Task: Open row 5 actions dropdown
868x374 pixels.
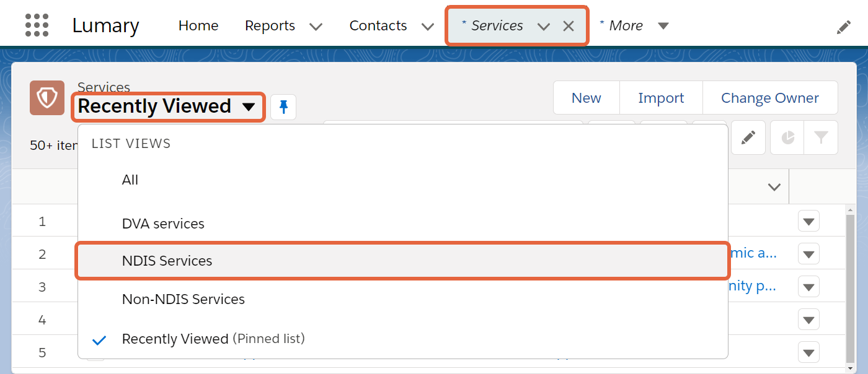Action: click(808, 353)
